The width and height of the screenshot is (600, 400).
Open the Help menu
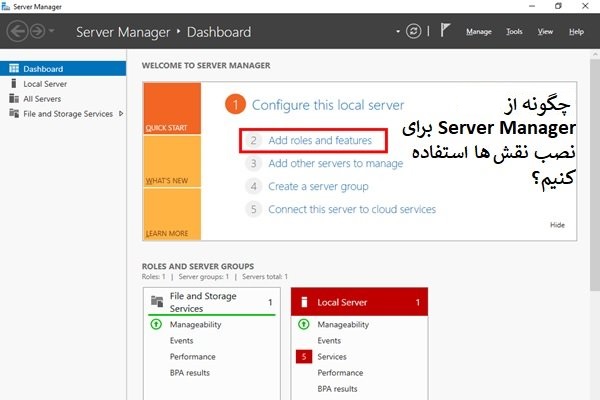click(x=576, y=32)
